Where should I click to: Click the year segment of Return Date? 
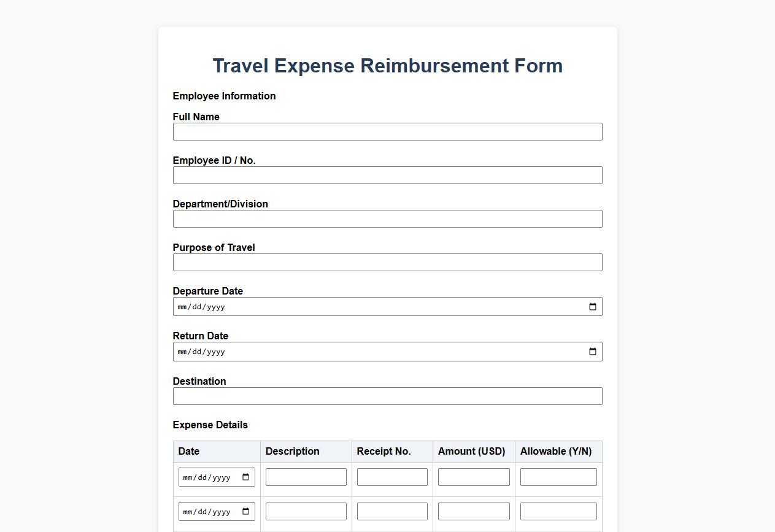215,351
